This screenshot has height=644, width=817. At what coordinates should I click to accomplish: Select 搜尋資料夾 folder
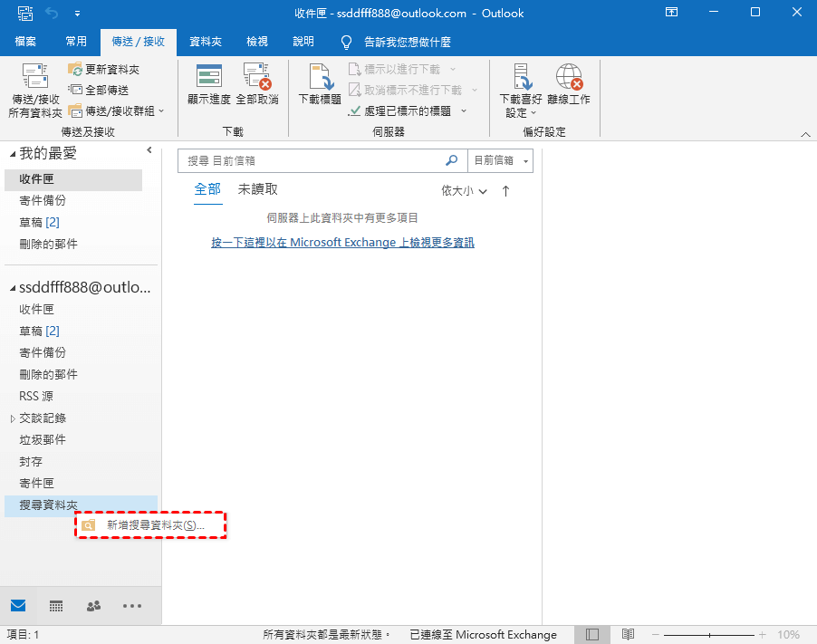pyautogui.click(x=81, y=505)
